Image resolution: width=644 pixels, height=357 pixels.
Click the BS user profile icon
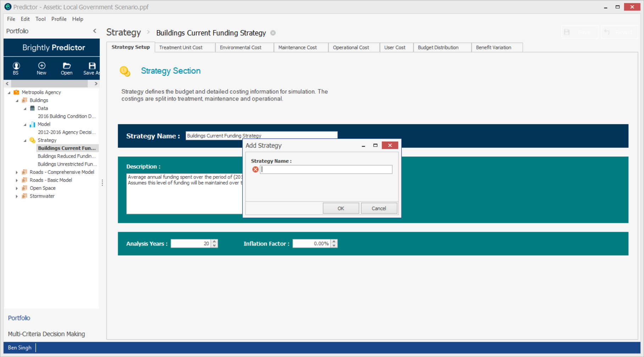(16, 66)
